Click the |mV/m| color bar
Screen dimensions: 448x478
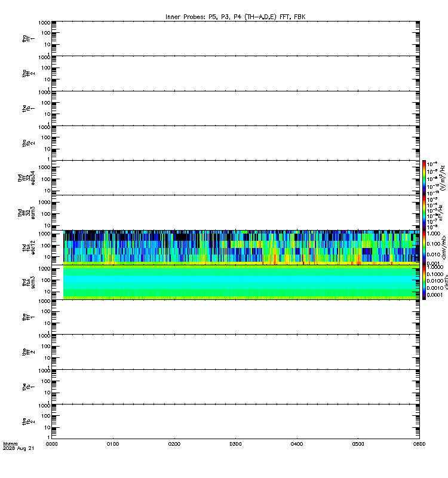tap(424, 247)
